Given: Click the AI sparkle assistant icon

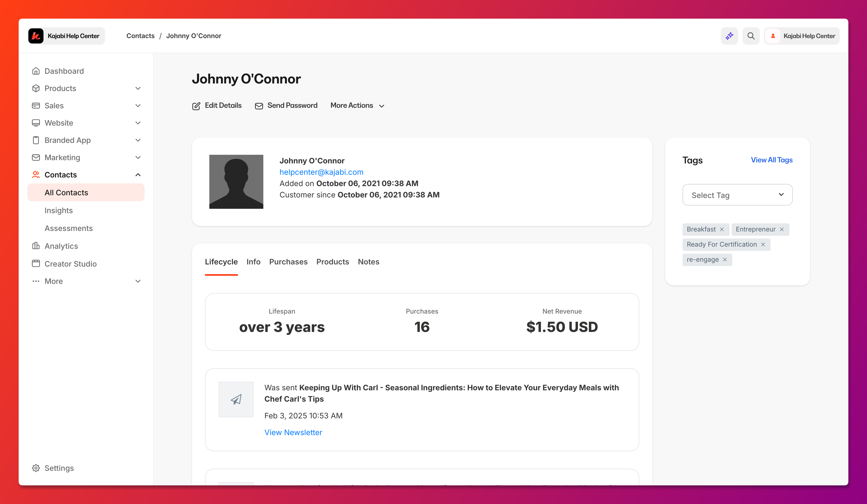Looking at the screenshot, I should click(x=729, y=36).
